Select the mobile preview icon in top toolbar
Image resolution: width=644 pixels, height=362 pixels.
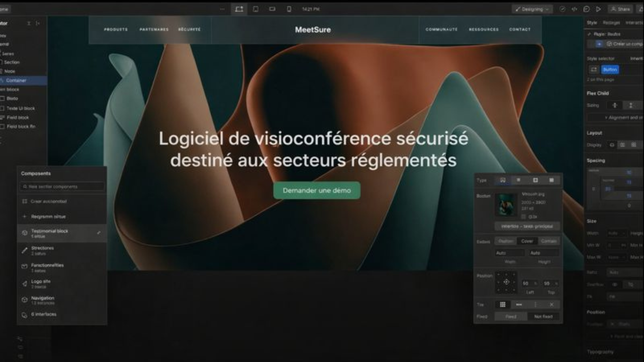289,9
